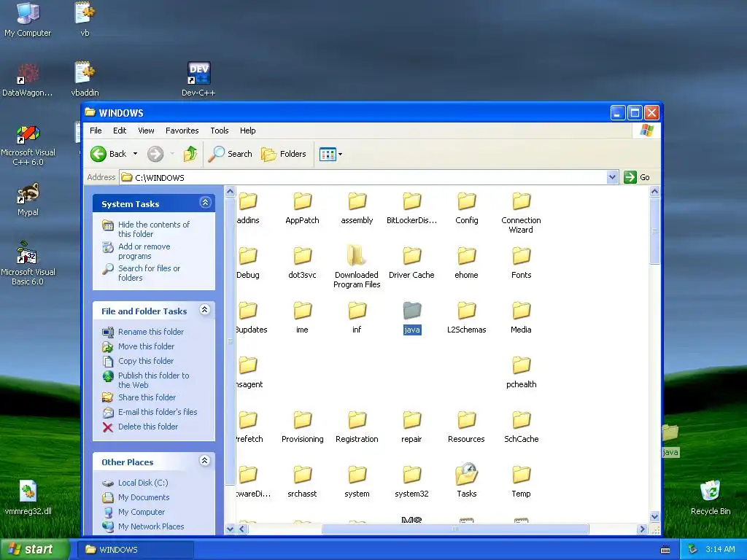Open the Back history dropdown arrow

(x=135, y=154)
